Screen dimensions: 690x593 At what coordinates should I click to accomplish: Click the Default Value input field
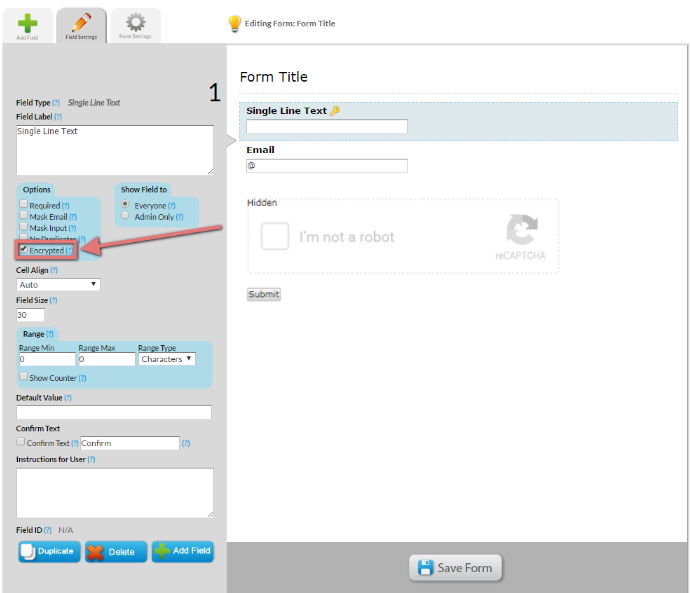pyautogui.click(x=114, y=412)
